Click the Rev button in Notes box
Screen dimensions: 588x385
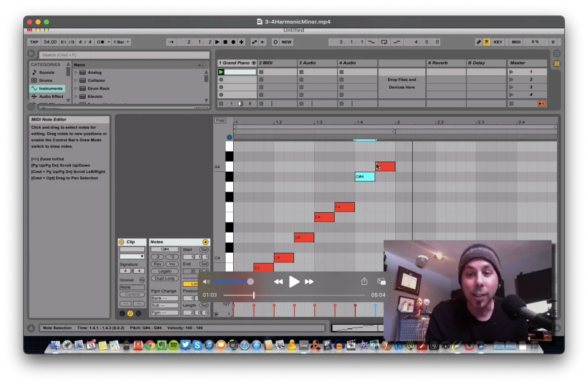tap(158, 264)
